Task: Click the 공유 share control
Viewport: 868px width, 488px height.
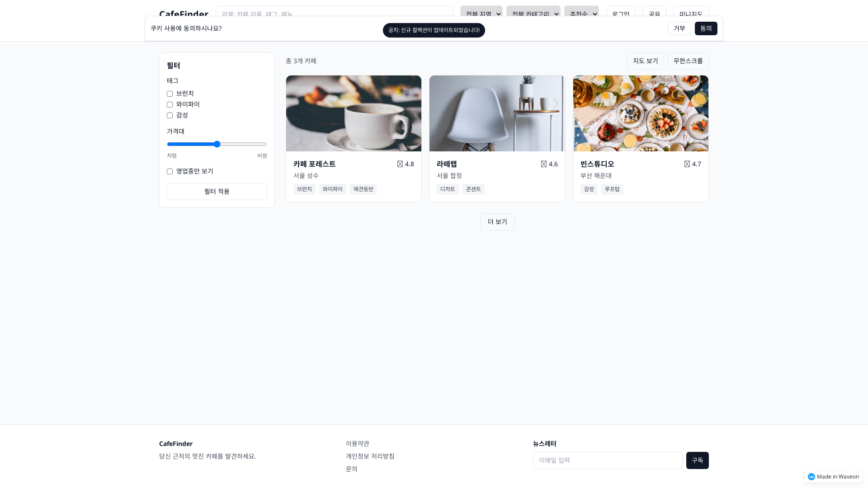Action: 654,14
